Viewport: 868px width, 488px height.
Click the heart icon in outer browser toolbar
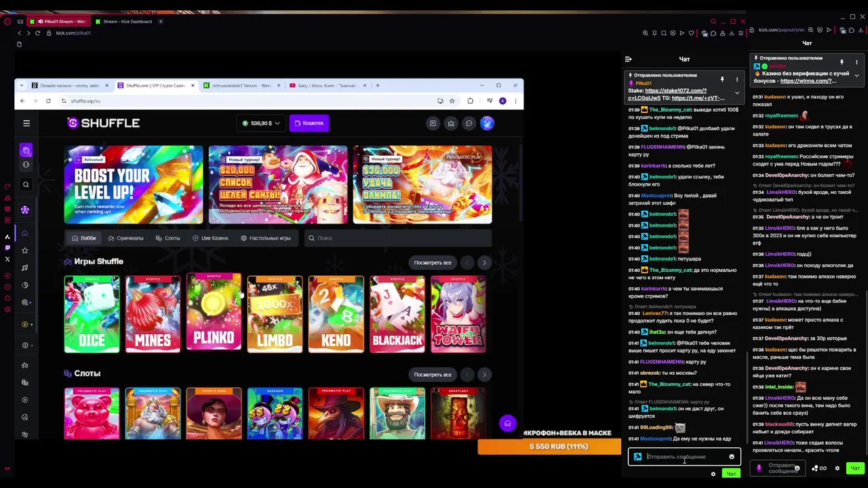tap(691, 33)
